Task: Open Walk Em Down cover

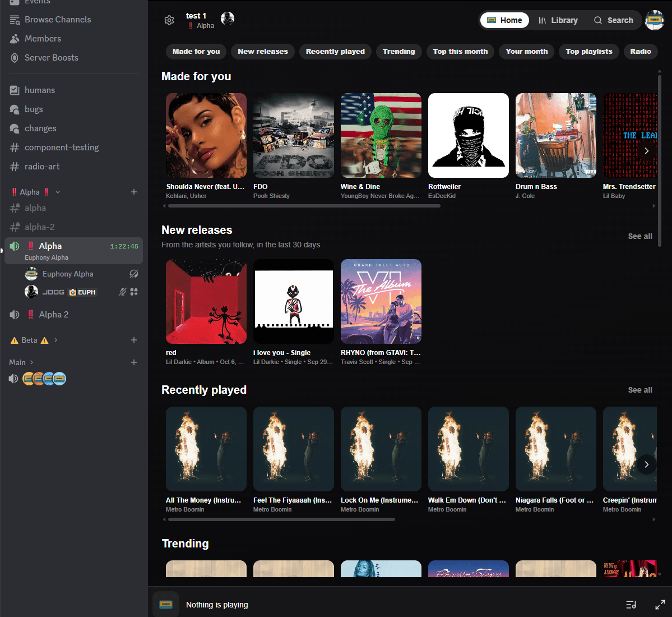Action: point(469,449)
